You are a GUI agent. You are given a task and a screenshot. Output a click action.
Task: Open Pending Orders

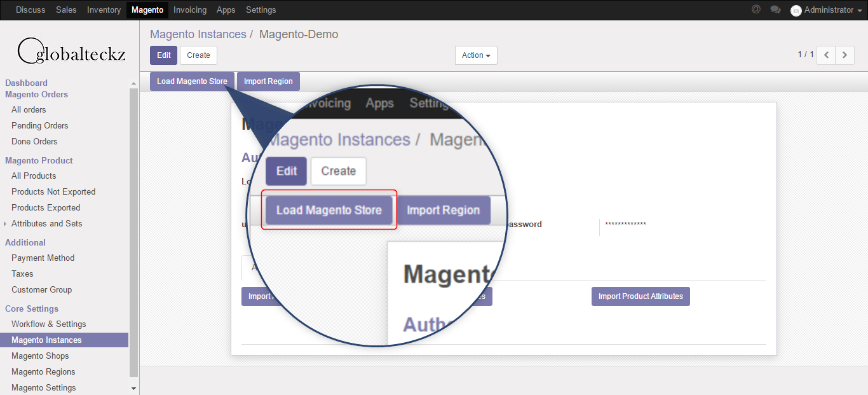click(x=39, y=125)
